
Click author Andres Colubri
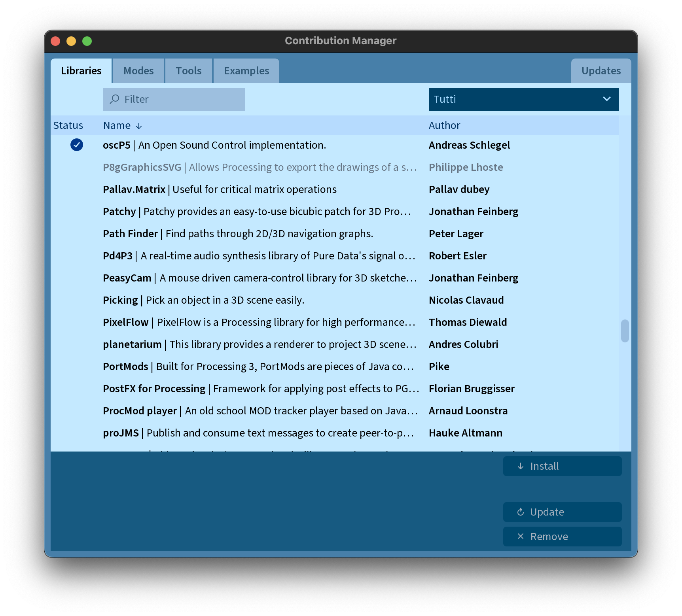pyautogui.click(x=463, y=344)
